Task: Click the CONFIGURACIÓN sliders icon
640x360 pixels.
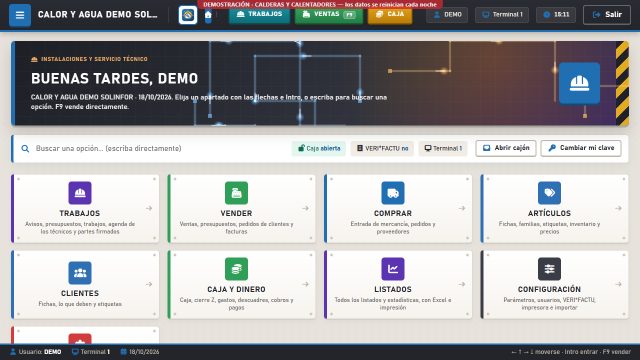Action: click(x=549, y=269)
